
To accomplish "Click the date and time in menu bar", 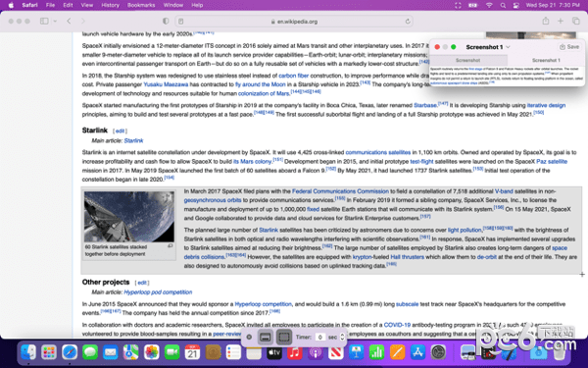I will pos(553,5).
